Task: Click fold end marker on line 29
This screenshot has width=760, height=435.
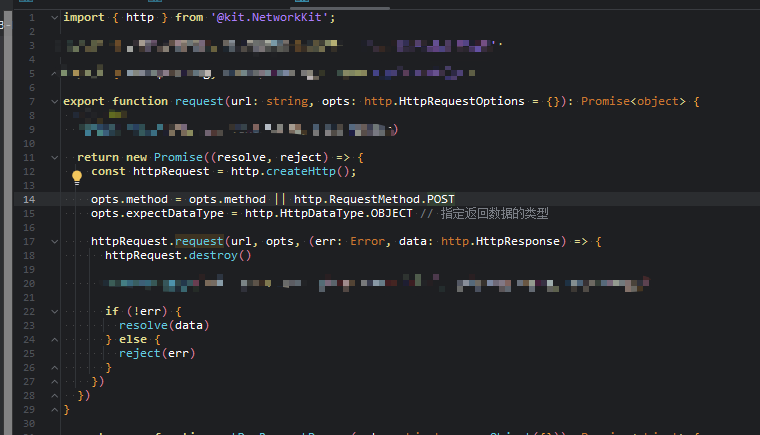Action: click(54, 410)
